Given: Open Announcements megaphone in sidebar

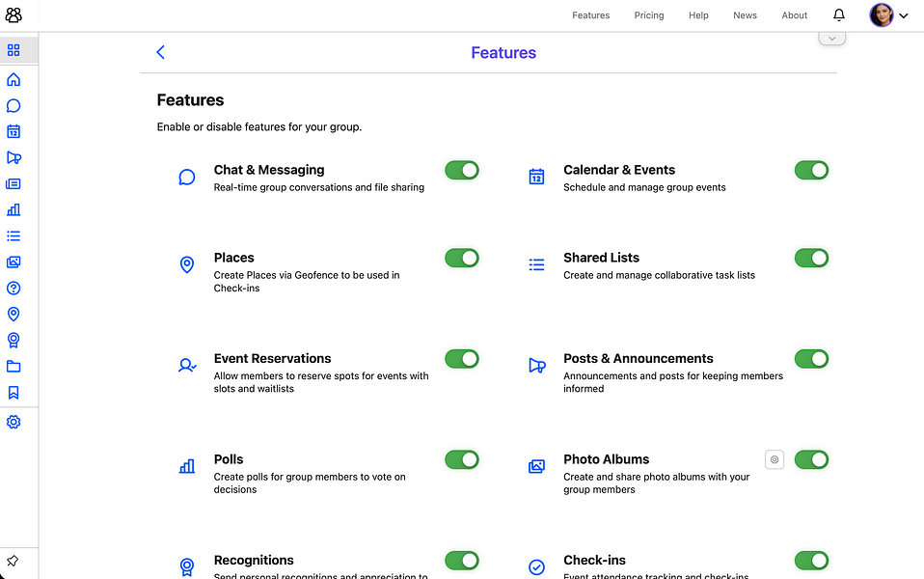Looking at the screenshot, I should pyautogui.click(x=14, y=157).
